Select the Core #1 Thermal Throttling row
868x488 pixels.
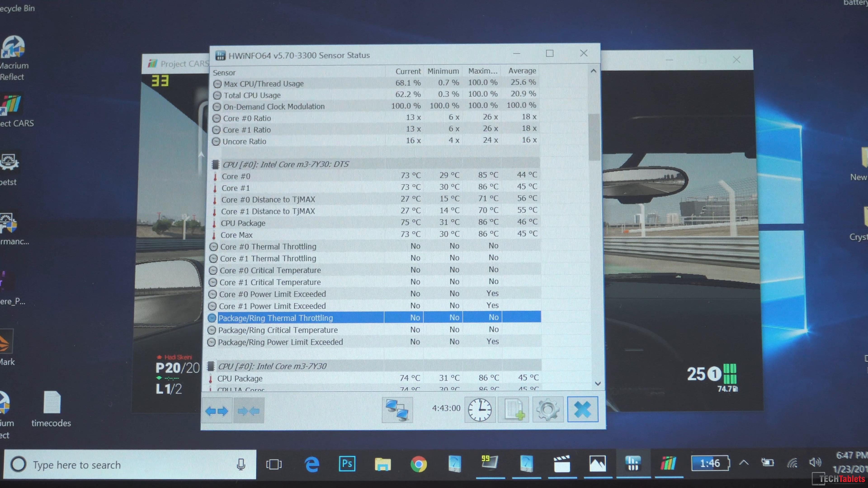click(x=375, y=258)
